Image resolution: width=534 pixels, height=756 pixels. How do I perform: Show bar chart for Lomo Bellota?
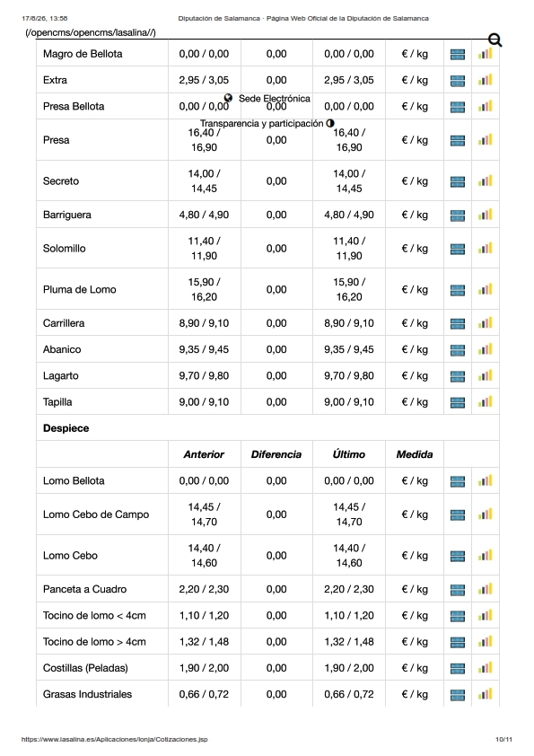pos(486,480)
